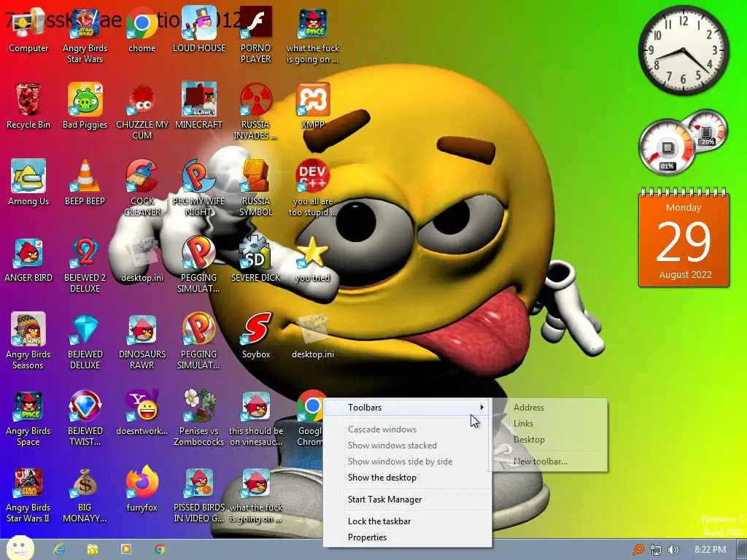Open the Soybox shortcut
747x560 pixels.
click(256, 335)
